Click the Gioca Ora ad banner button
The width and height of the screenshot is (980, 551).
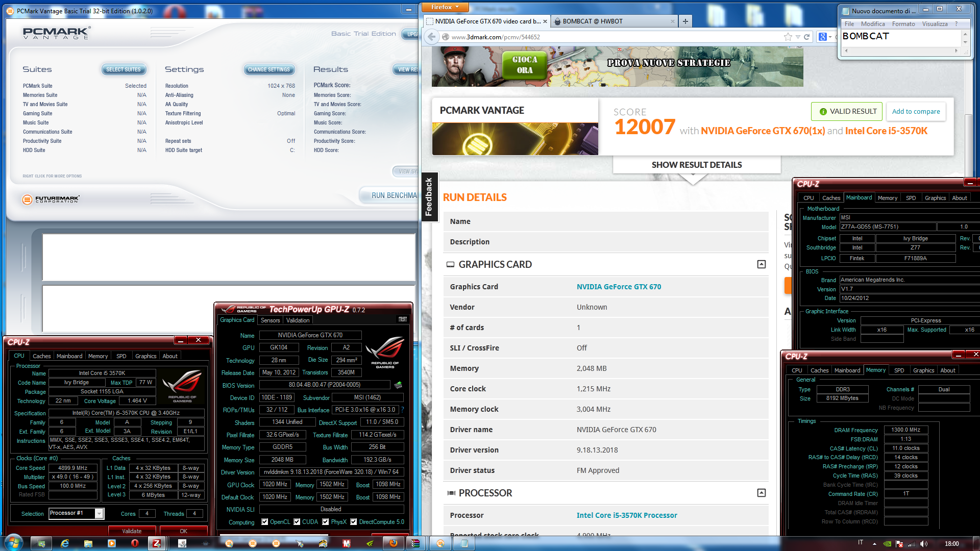click(525, 65)
